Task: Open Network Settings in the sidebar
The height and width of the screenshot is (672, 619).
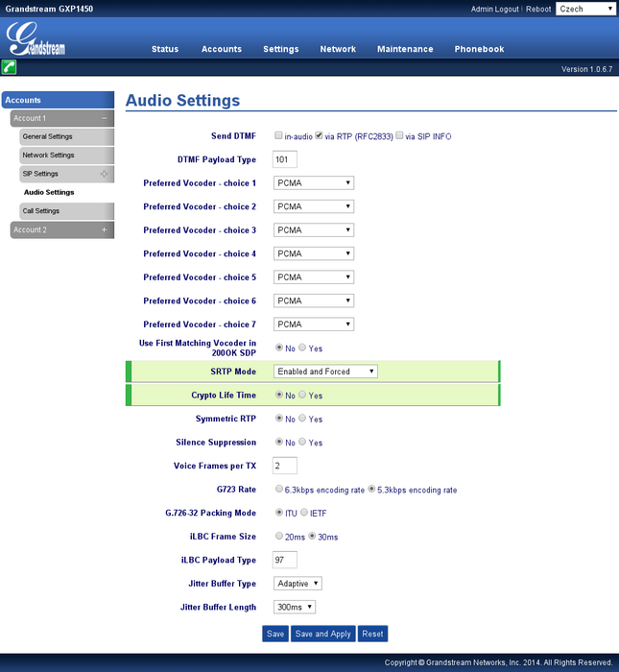Action: coord(66,156)
